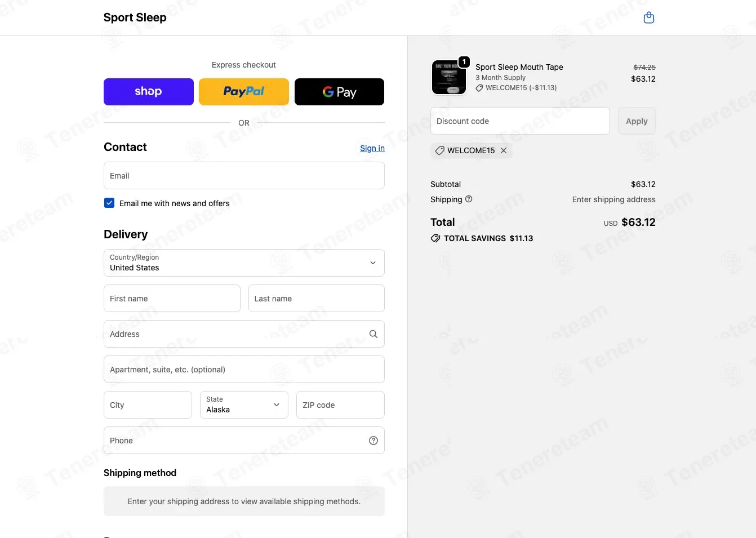
Task: Choose PayPal express checkout
Action: point(244,92)
